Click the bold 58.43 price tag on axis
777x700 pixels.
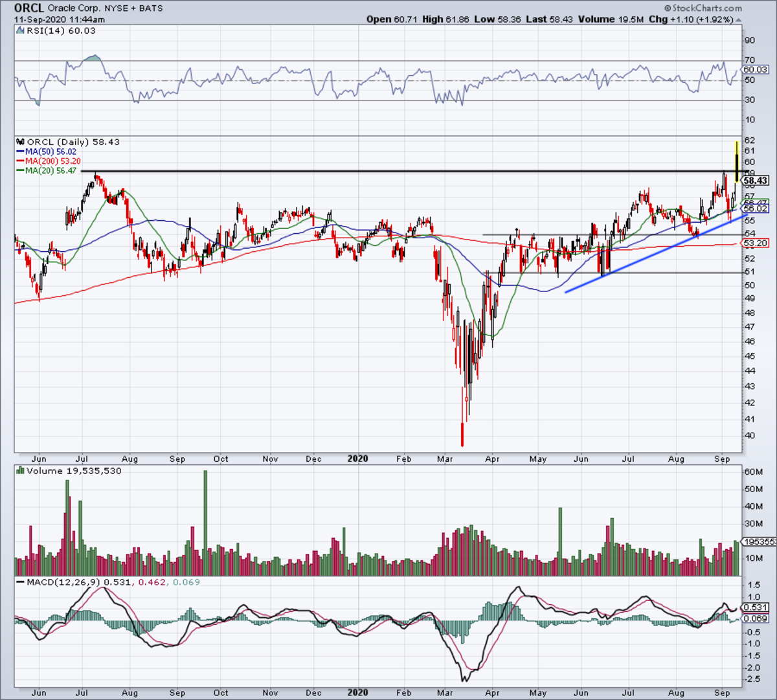point(756,181)
